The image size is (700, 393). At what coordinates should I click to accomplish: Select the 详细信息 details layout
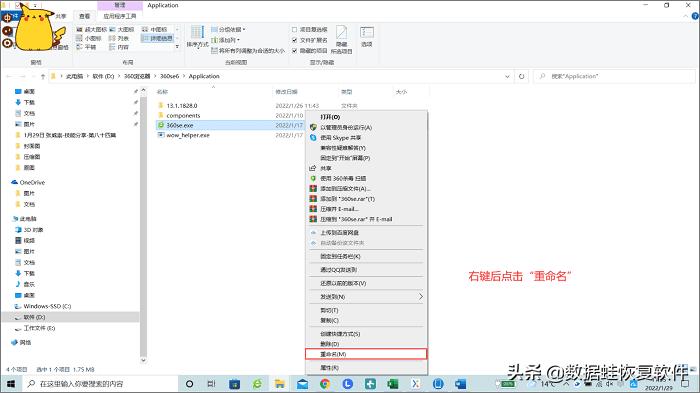[x=157, y=38]
